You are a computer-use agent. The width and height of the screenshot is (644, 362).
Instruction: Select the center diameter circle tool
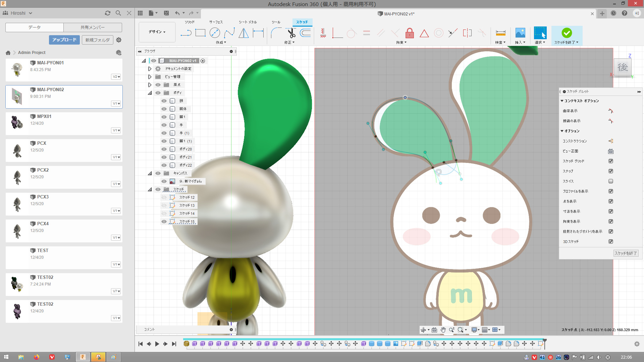coord(215,33)
